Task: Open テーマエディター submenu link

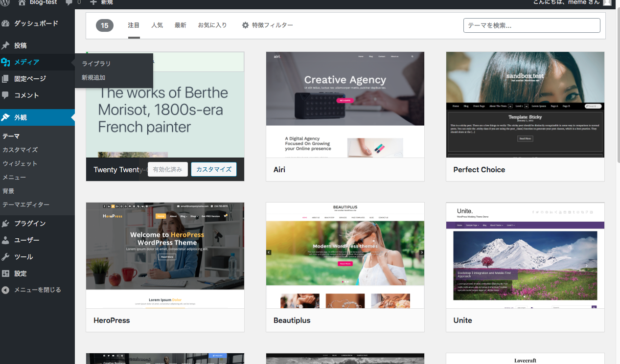Action: [26, 205]
